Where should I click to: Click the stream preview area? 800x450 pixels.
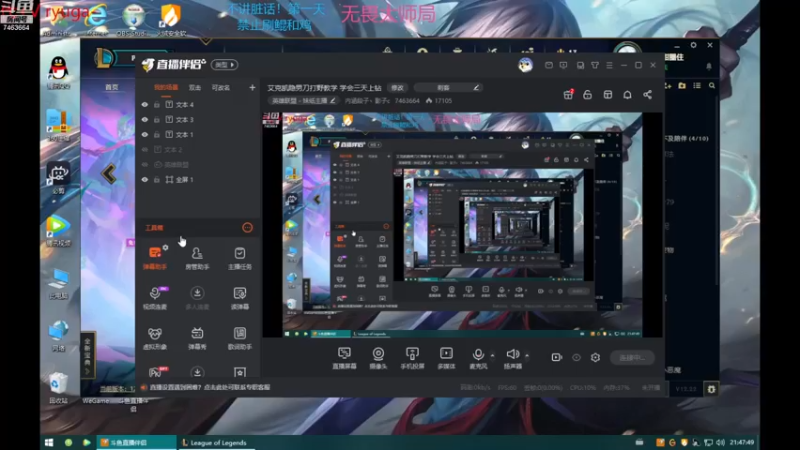[x=462, y=225]
